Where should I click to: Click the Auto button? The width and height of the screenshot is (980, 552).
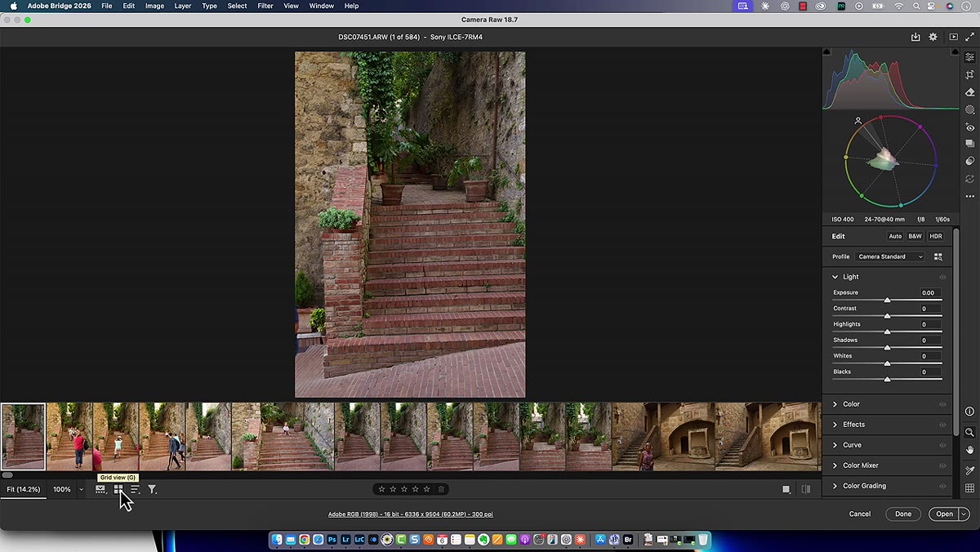[895, 236]
